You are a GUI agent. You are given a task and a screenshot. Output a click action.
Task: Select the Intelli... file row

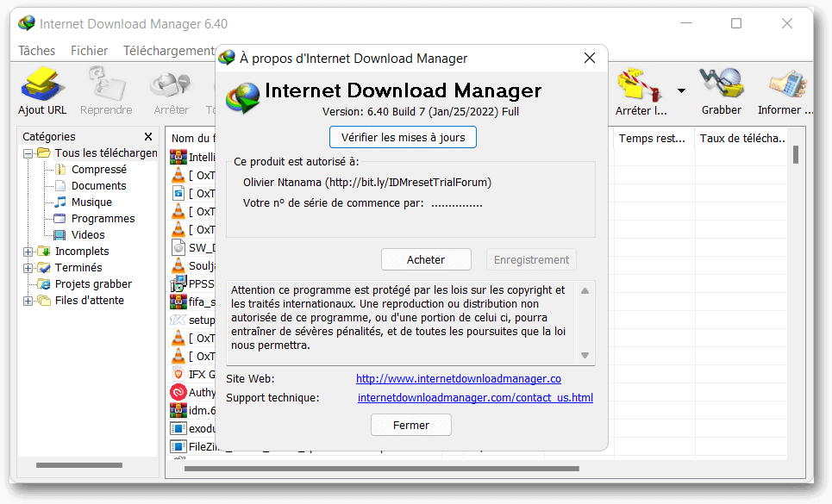pyautogui.click(x=193, y=157)
